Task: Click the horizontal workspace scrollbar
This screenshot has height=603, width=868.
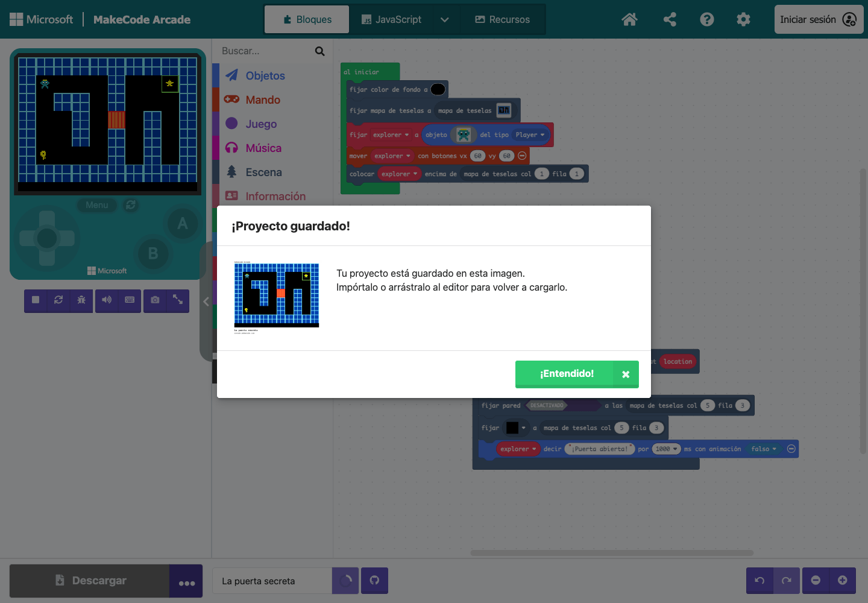Action: tap(612, 553)
